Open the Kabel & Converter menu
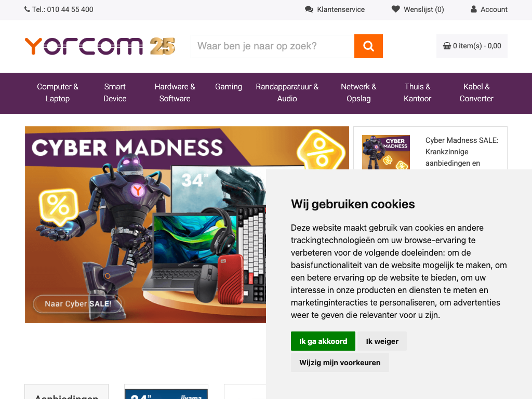This screenshot has width=532, height=399. (476, 92)
